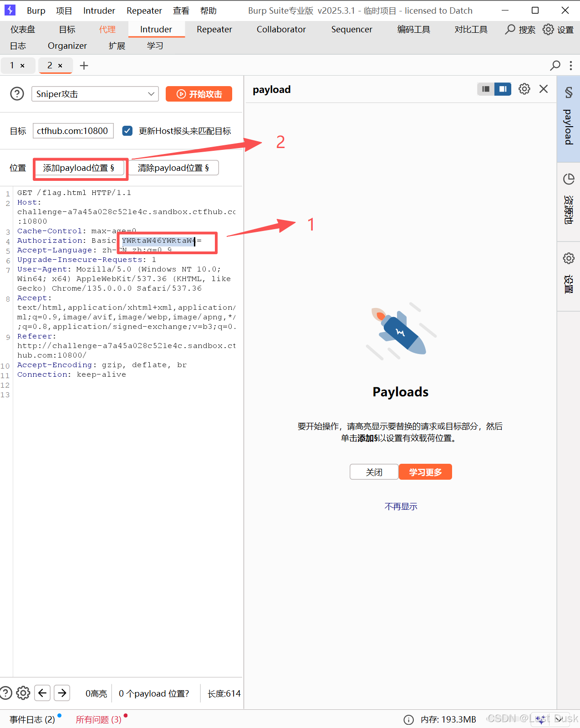Switch to the 扩展 tab
This screenshot has width=580, height=728.
click(x=117, y=46)
